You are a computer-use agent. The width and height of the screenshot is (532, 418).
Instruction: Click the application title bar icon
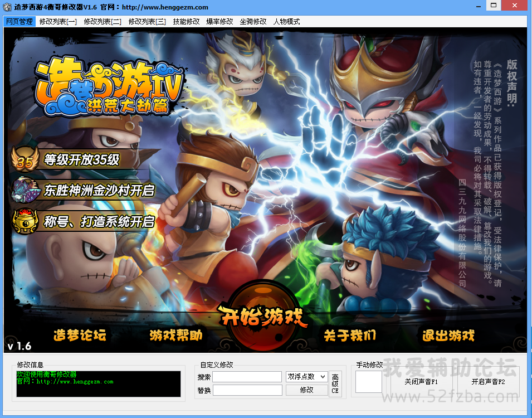coord(7,7)
